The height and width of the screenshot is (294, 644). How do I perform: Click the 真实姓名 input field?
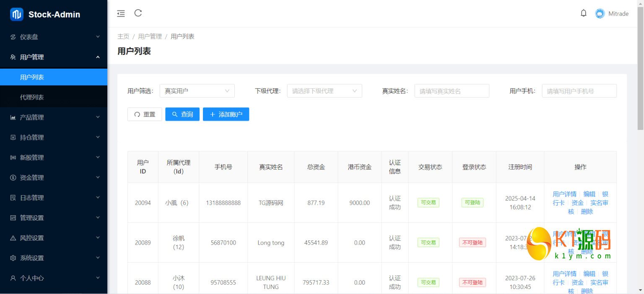452,91
